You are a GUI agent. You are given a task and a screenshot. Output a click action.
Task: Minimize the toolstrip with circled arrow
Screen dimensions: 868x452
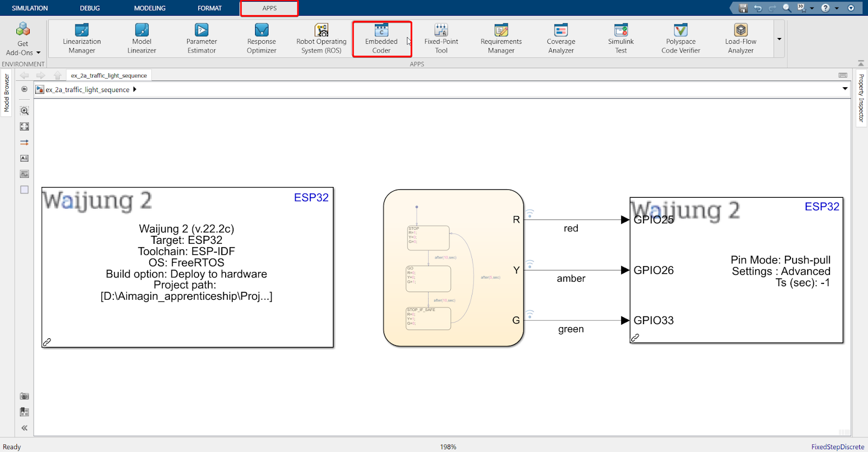851,8
